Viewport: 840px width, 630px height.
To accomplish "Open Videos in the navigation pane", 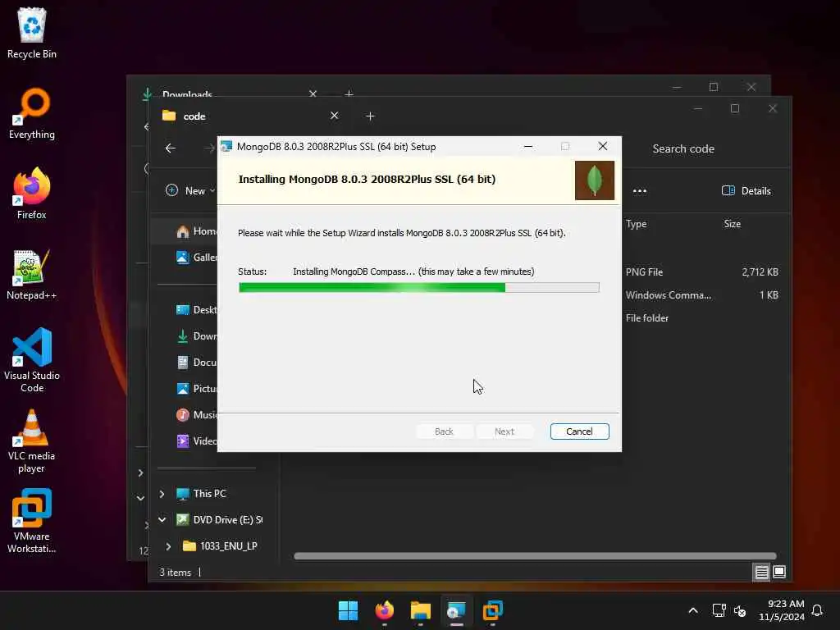I will coord(197,441).
